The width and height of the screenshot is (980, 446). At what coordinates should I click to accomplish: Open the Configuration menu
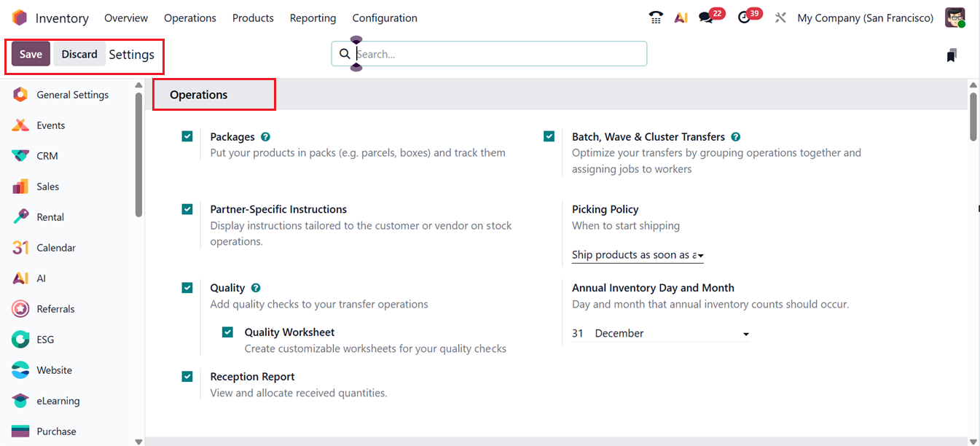pos(385,18)
